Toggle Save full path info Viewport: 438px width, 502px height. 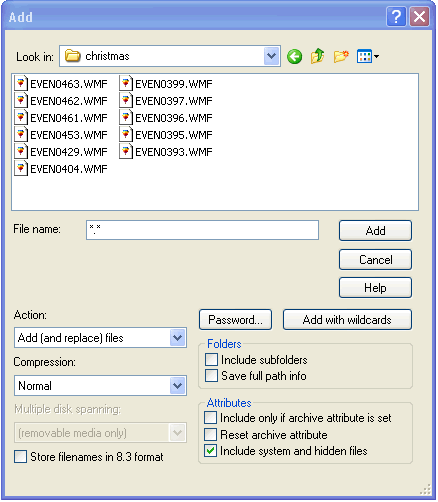click(x=211, y=376)
